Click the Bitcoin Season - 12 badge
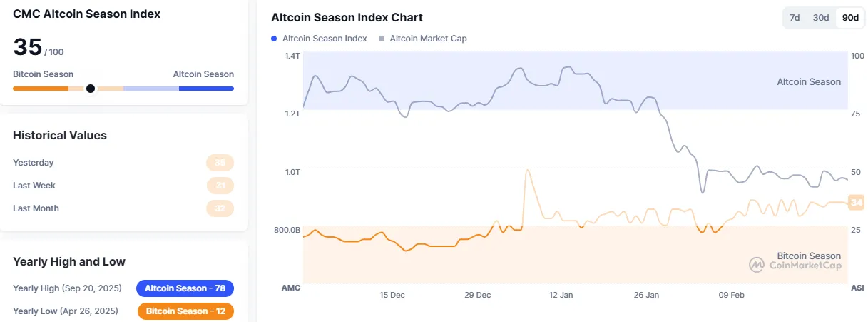The image size is (868, 322). pos(185,311)
